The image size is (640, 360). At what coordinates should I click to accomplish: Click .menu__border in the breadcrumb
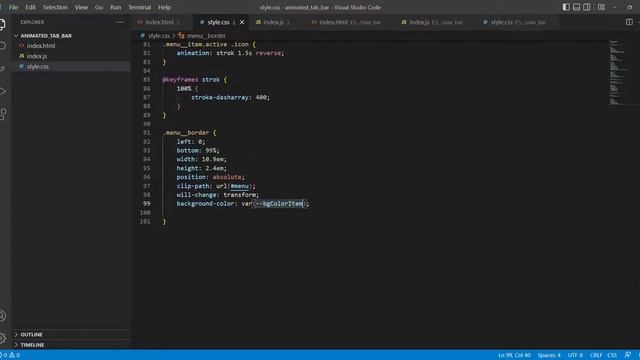(x=206, y=36)
